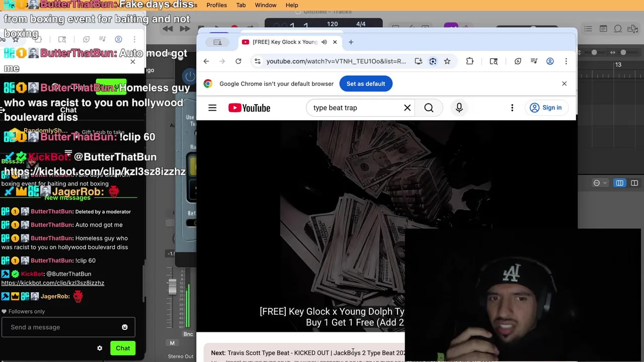Screen dimensions: 644x362
Task: Click Google Lens search icon in address bar
Action: [x=433, y=61]
